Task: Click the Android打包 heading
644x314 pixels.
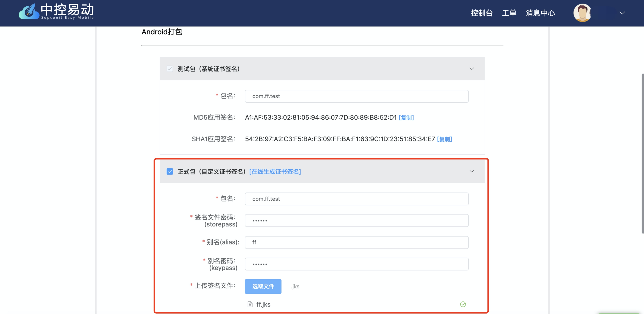Action: point(162,32)
